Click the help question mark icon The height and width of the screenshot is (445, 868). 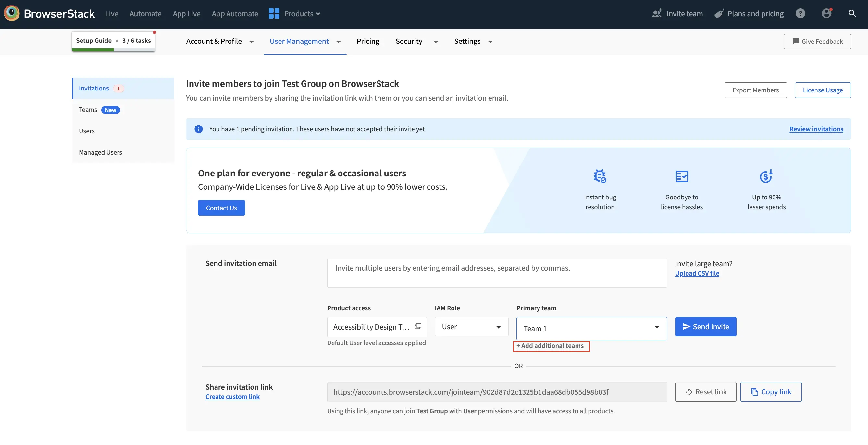[800, 14]
